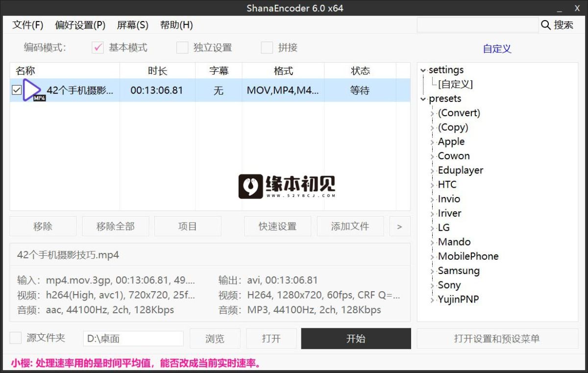Click the 无 subtitle cell
Screen dimensions: 588x373
(219, 91)
